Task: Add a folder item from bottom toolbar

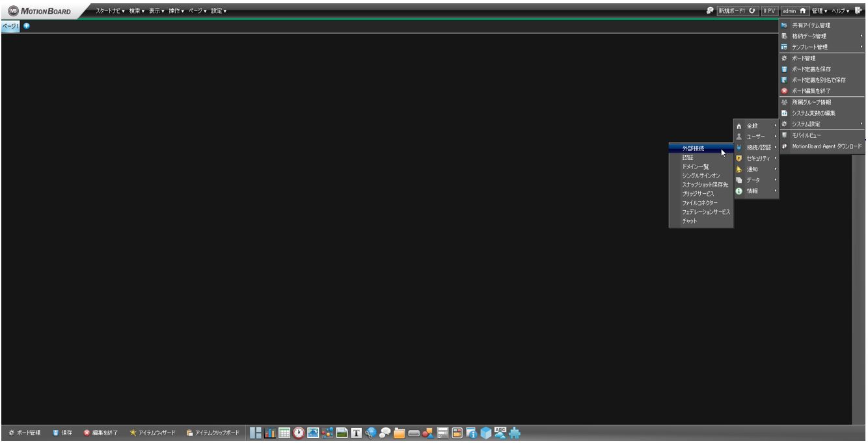Action: click(x=400, y=433)
